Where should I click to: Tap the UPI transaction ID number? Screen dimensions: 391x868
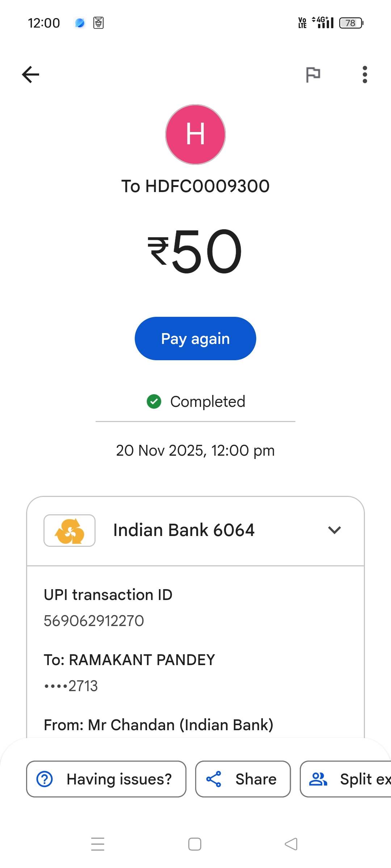[94, 621]
